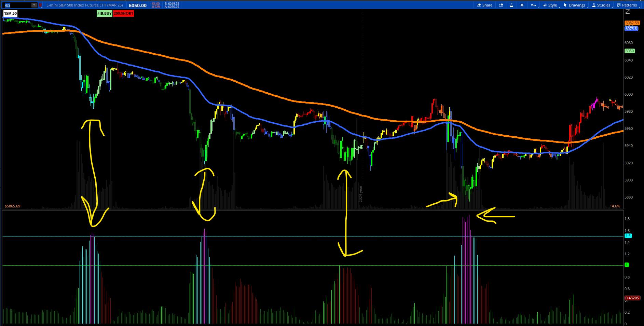Expand the /ES symbol selector dropdown arrow

pos(34,5)
